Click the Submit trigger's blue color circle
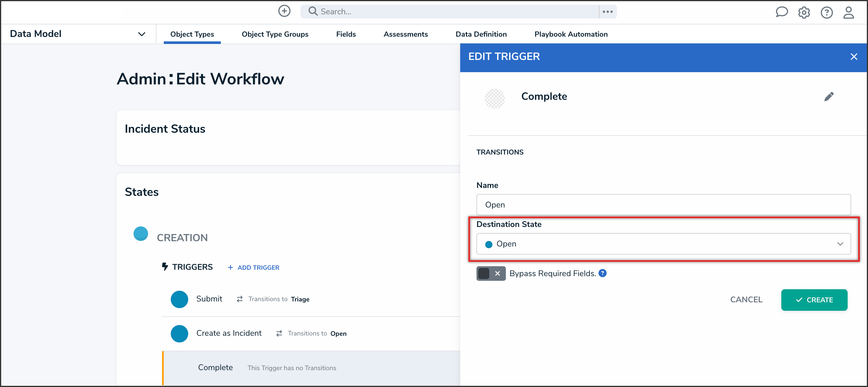 [179, 299]
